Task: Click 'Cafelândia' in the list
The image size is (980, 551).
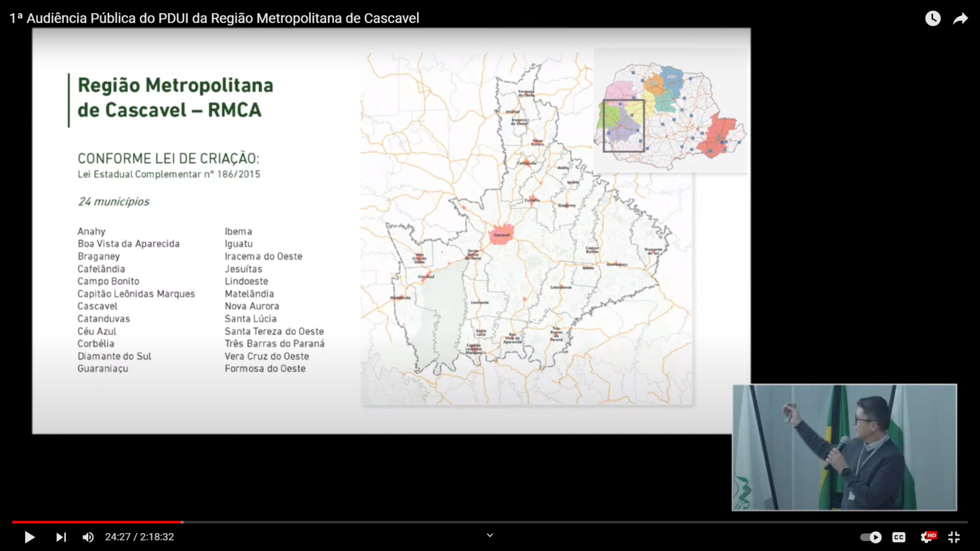Action: click(101, 269)
